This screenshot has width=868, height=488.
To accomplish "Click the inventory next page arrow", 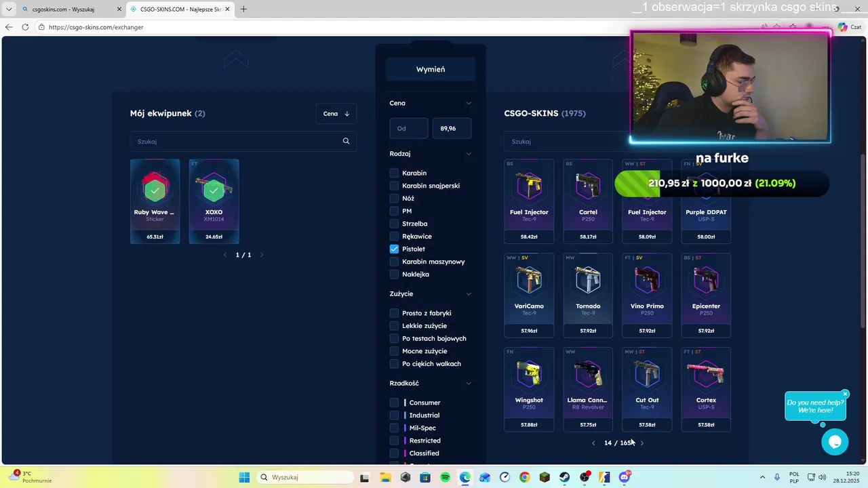I will 262,255.
